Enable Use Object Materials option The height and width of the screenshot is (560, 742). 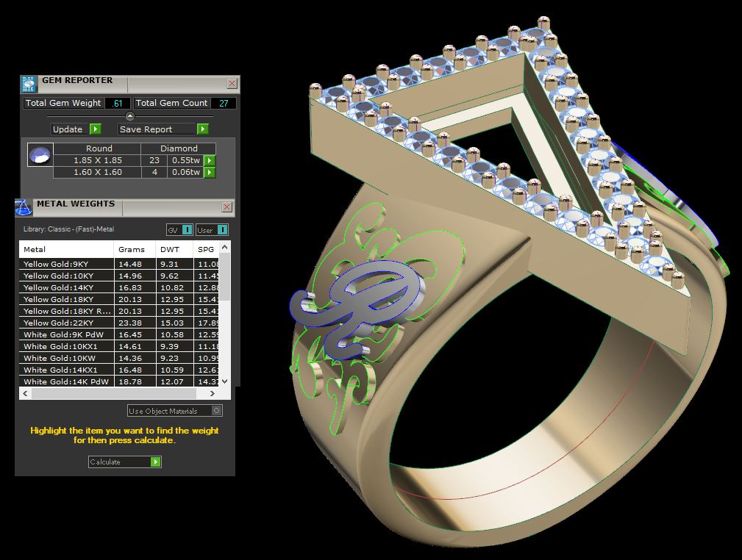(216, 411)
